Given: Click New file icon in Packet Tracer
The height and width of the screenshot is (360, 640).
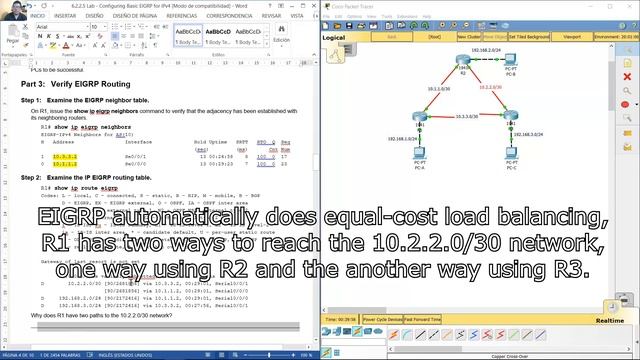Looking at the screenshot, I should coord(326,26).
